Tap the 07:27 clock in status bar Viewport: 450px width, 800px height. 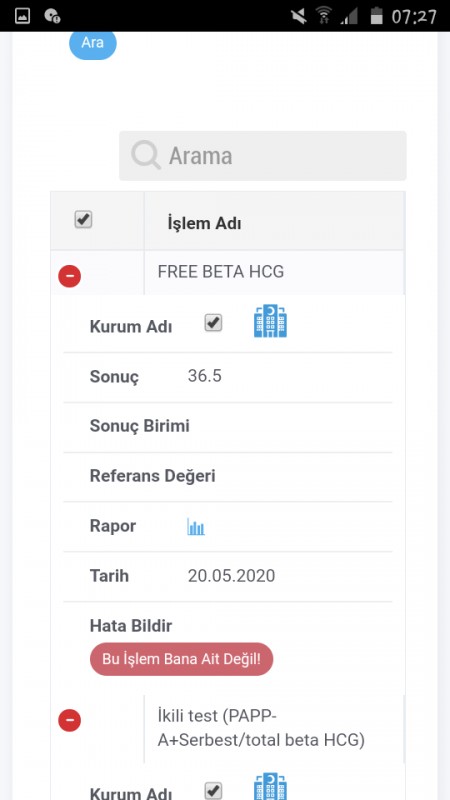coord(414,16)
